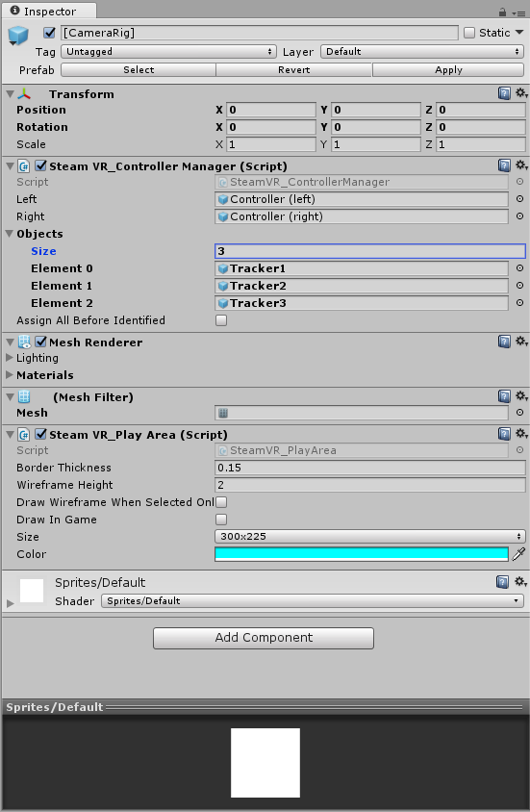Open the Static options dropdown arrow
The width and height of the screenshot is (530, 812).
pyautogui.click(x=519, y=32)
